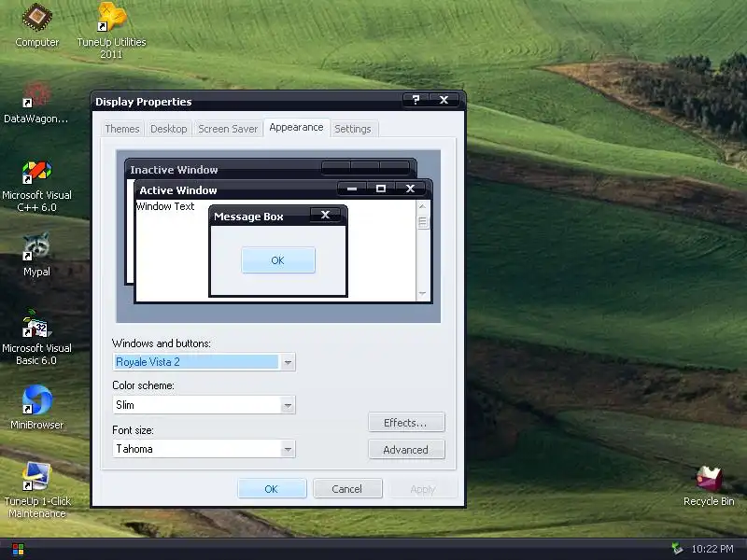747x560 pixels.
Task: Click the preview window scrollbar up arrow
Action: [422, 206]
